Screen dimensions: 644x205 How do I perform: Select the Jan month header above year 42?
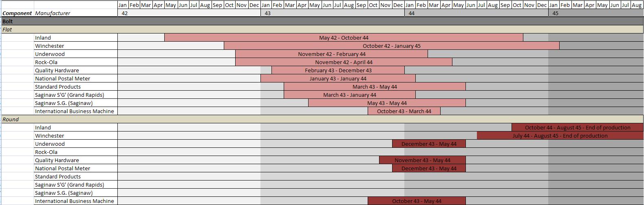[123, 5]
